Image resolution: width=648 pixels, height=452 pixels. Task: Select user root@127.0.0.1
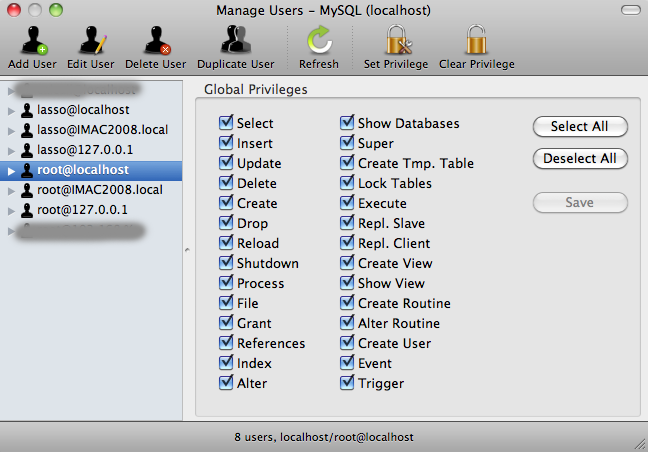click(91, 210)
